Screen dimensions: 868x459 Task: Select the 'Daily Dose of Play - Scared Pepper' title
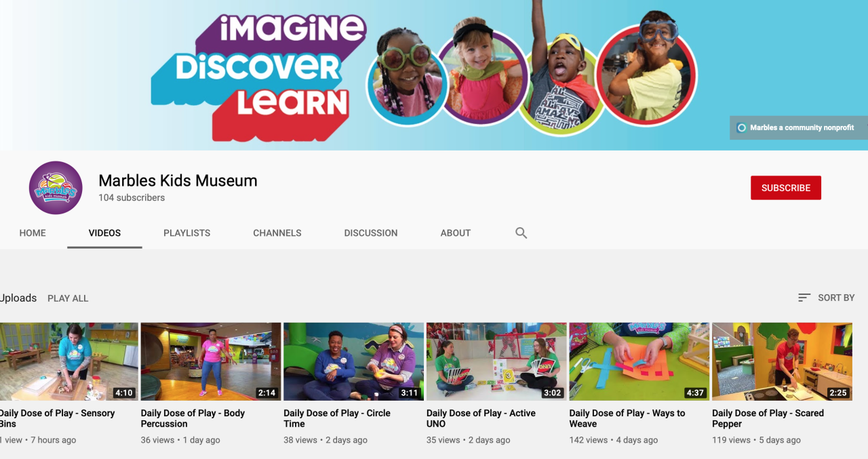(x=768, y=418)
